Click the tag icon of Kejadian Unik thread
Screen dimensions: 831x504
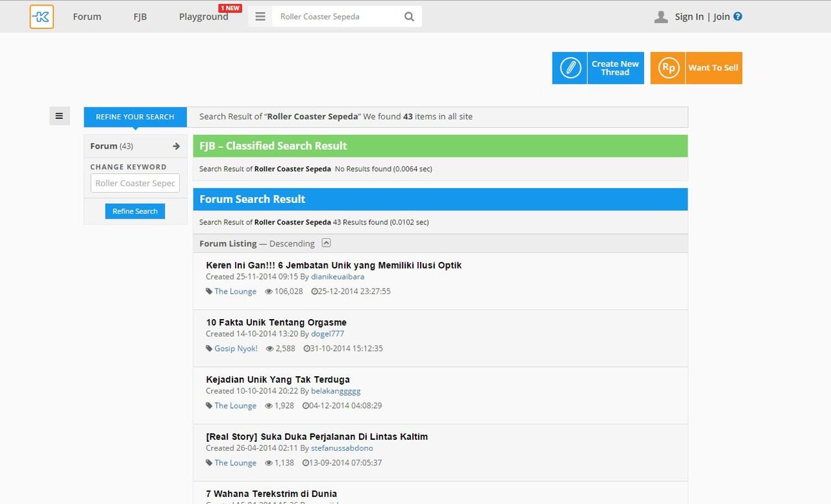209,405
